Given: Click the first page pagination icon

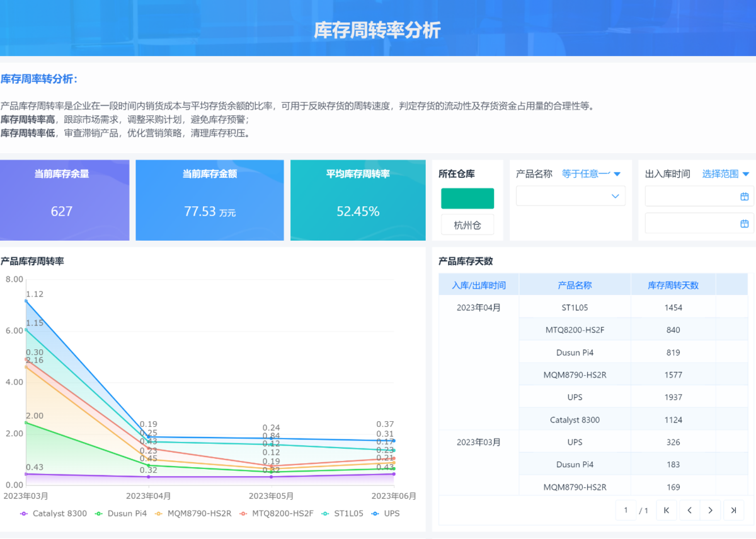Looking at the screenshot, I should point(667,511).
